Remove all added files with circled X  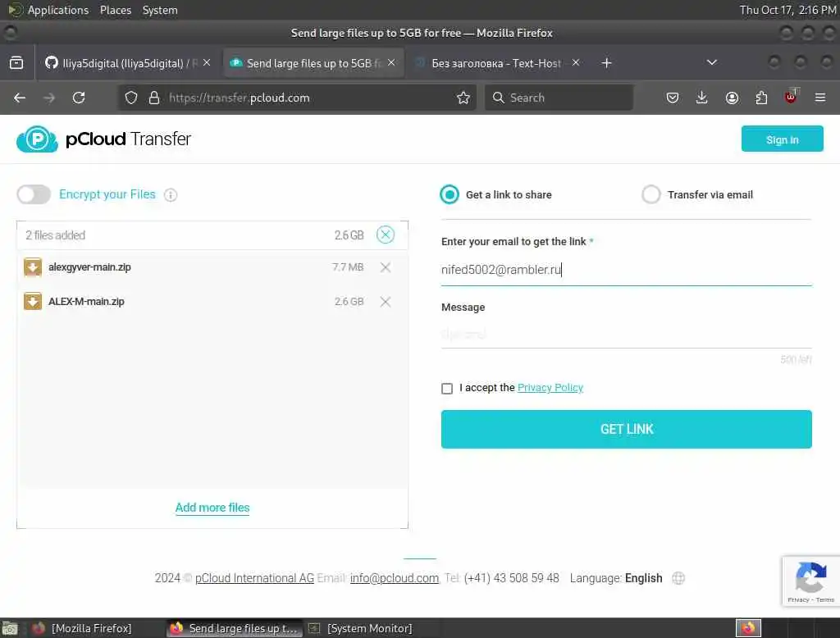pos(386,235)
